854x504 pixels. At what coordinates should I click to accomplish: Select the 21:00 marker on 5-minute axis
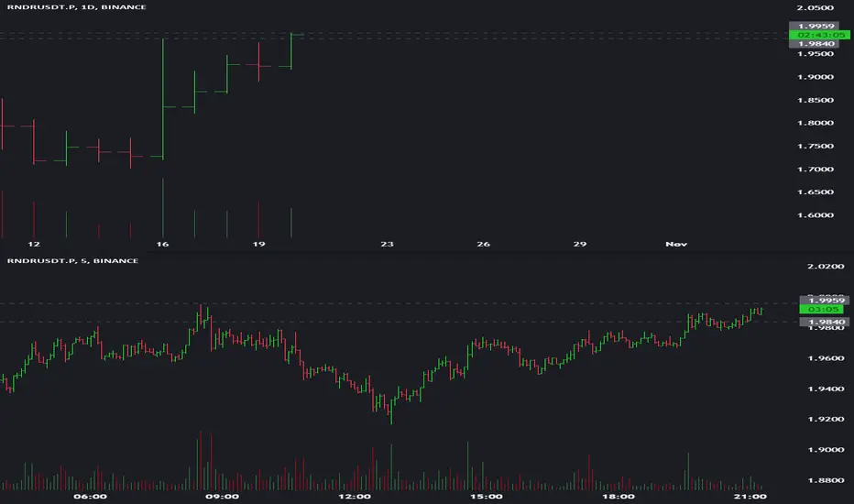point(750,497)
